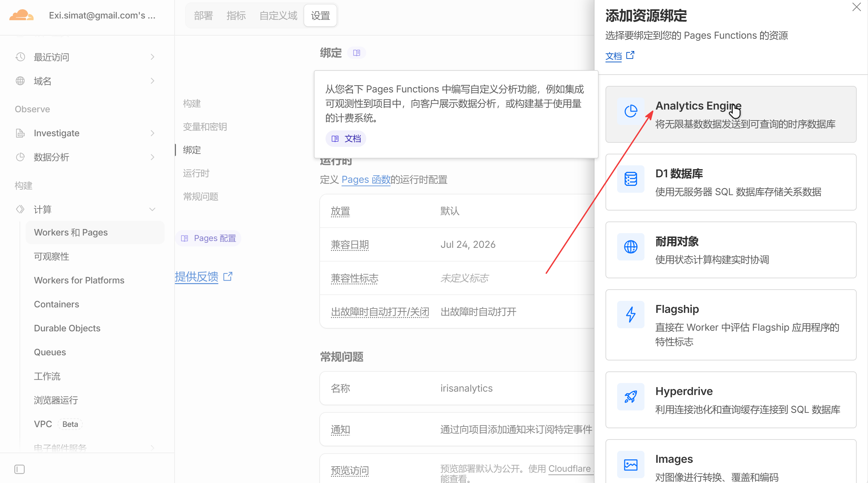This screenshot has height=483, width=868.
Task: Open Containers in sidebar
Action: 56,304
